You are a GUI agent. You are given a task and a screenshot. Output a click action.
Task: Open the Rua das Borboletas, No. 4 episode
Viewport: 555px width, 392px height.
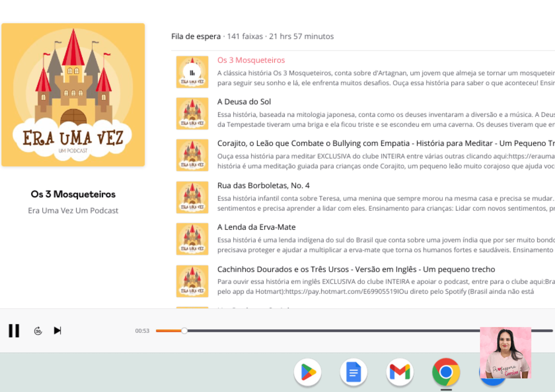[263, 185]
